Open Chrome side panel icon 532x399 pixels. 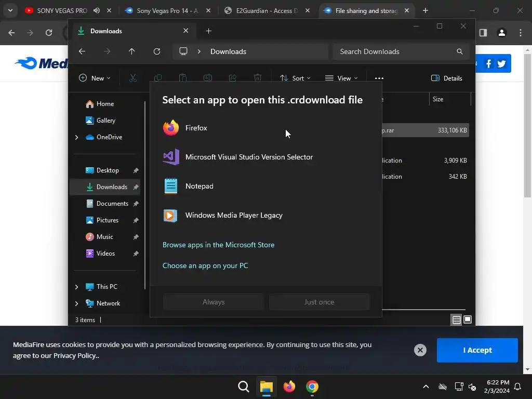(x=483, y=33)
